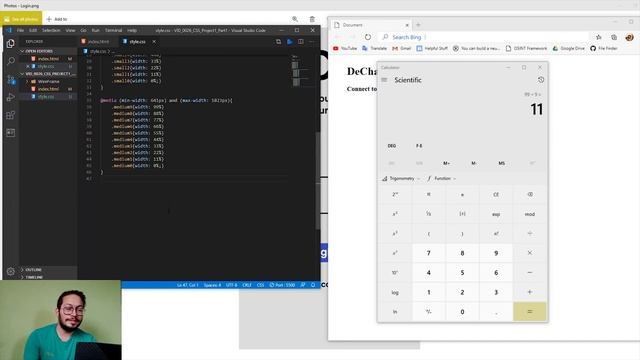640x360 pixels.
Task: Click Port: 5500 in status bar
Action: 282,285
